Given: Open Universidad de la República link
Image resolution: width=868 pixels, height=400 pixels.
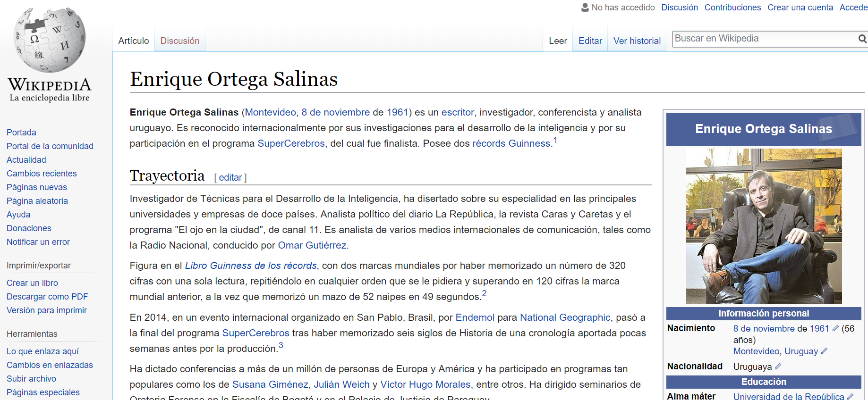Looking at the screenshot, I should click(x=789, y=396).
